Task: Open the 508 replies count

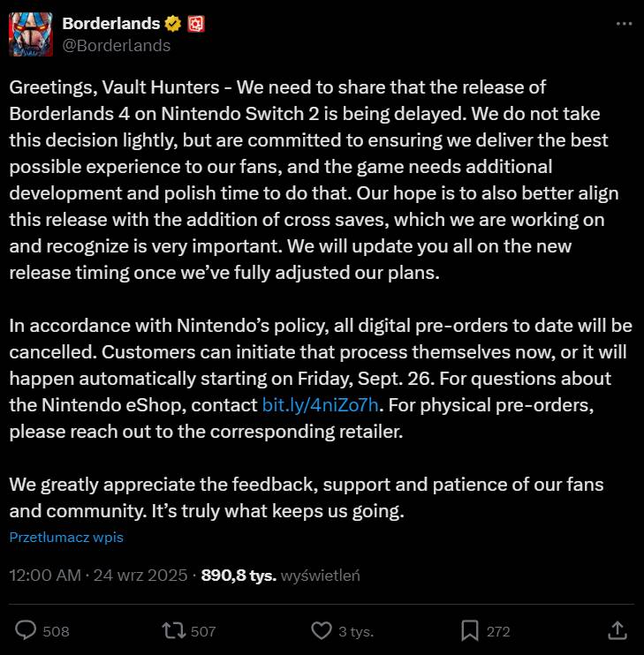Action: click(x=56, y=631)
